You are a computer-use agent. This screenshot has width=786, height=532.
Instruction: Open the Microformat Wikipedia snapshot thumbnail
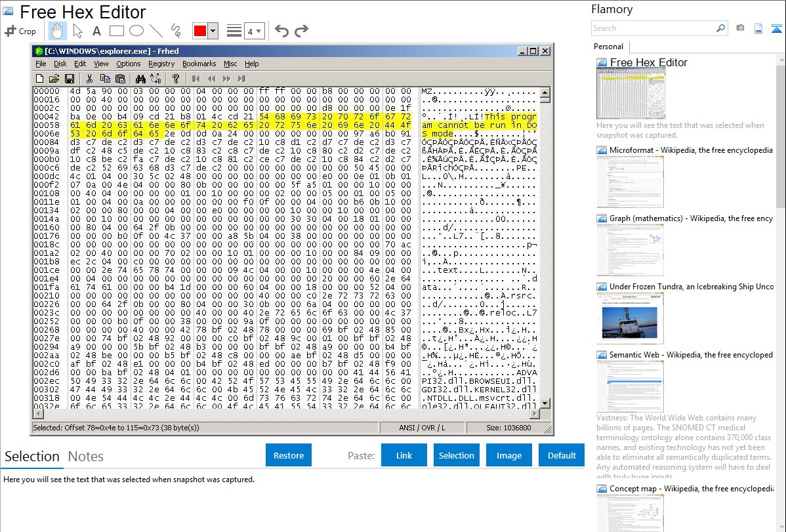tap(630, 182)
